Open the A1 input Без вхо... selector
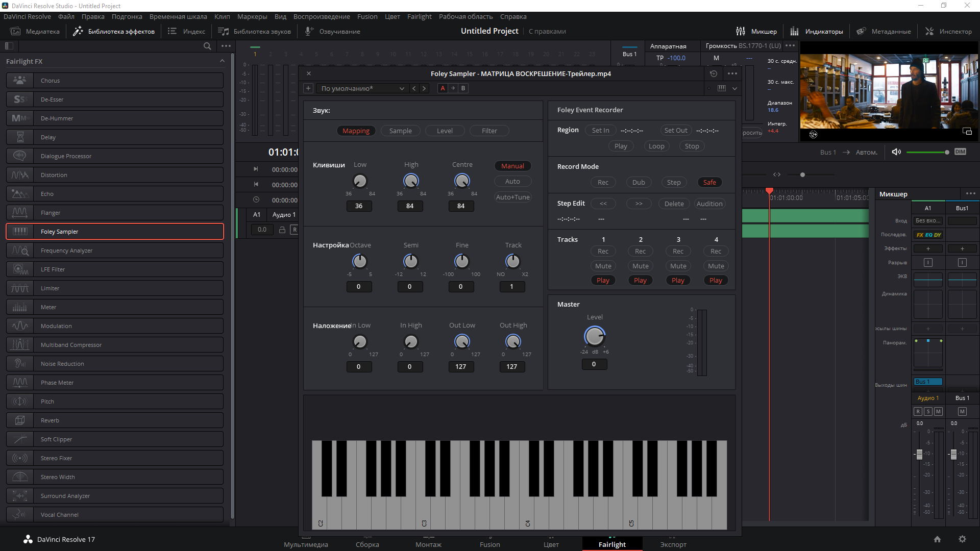This screenshot has height=551, width=980. pos(927,221)
